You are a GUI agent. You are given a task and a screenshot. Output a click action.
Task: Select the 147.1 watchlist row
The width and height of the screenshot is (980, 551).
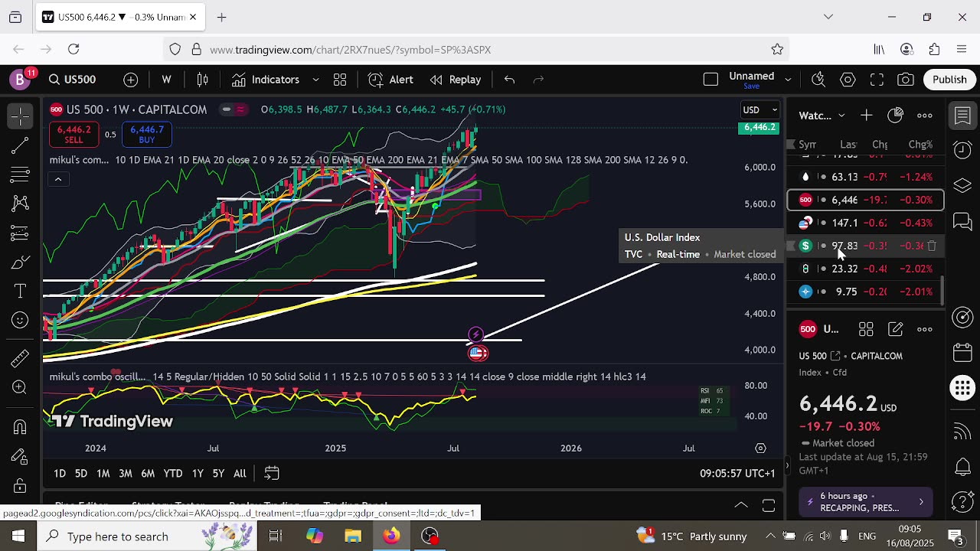(865, 223)
